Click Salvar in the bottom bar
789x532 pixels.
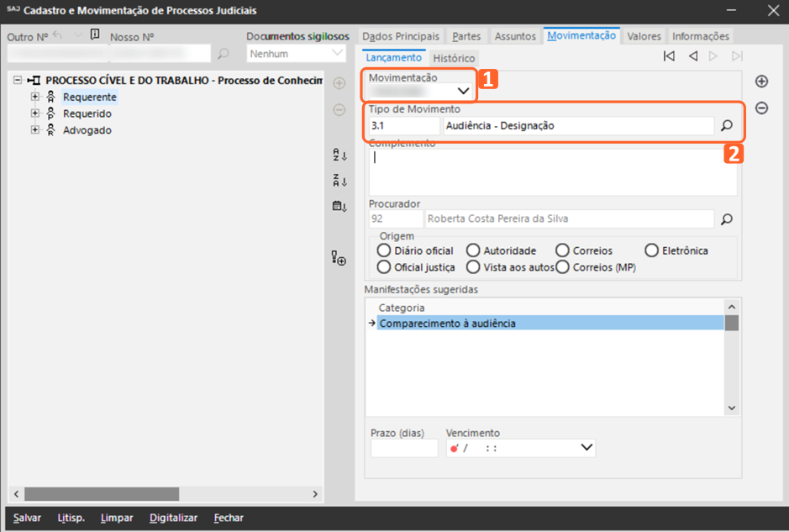tap(27, 518)
